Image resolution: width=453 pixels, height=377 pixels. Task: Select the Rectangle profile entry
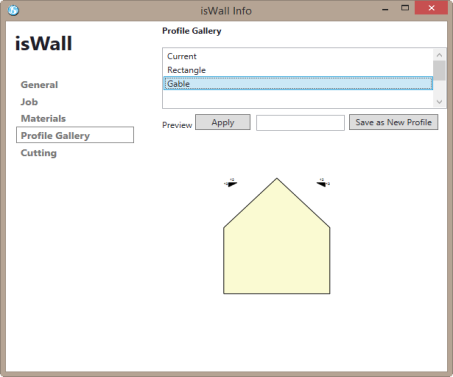point(298,70)
